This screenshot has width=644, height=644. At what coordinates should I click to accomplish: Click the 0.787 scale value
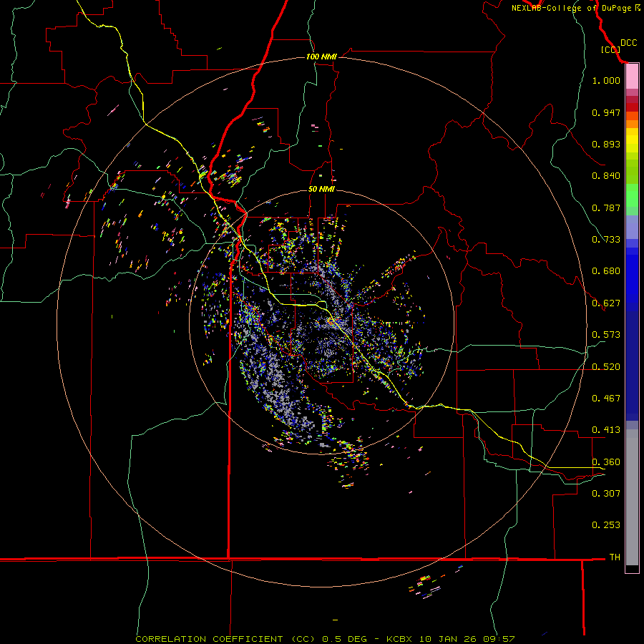tap(606, 208)
